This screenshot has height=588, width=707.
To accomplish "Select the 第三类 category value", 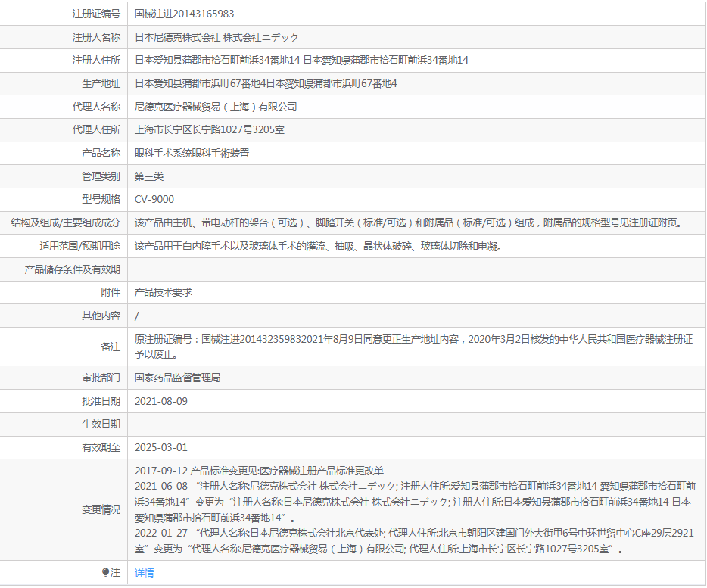I will point(149,176).
